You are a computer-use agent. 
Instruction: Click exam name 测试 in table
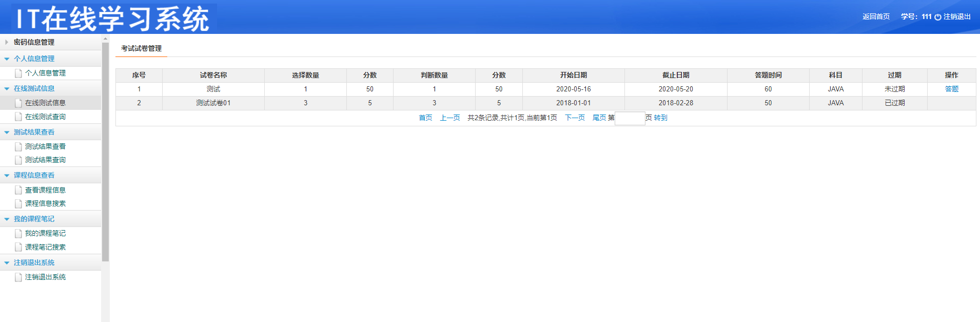click(213, 89)
